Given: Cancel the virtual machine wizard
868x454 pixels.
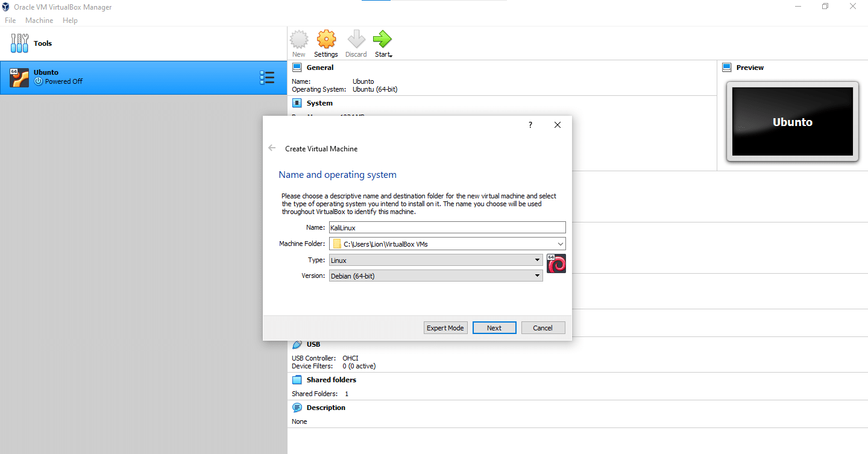Looking at the screenshot, I should (x=543, y=328).
